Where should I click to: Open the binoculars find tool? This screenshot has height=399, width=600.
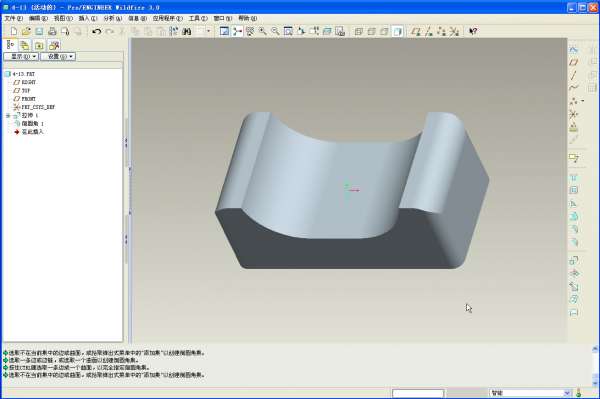point(187,31)
